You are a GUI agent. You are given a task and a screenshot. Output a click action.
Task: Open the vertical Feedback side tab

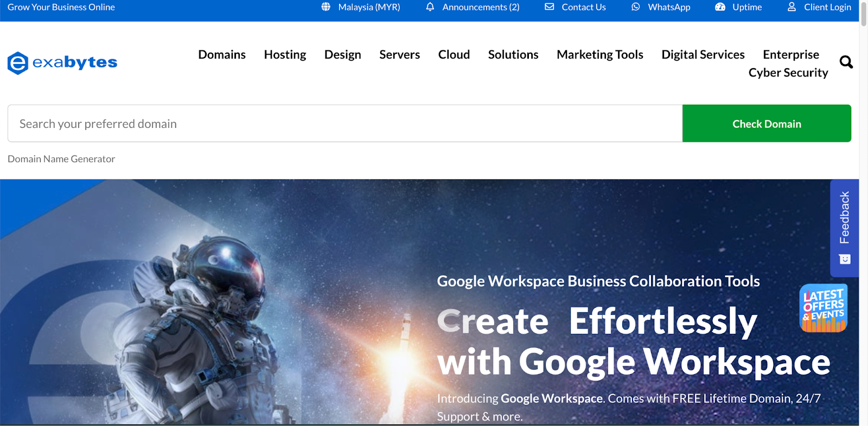(845, 228)
